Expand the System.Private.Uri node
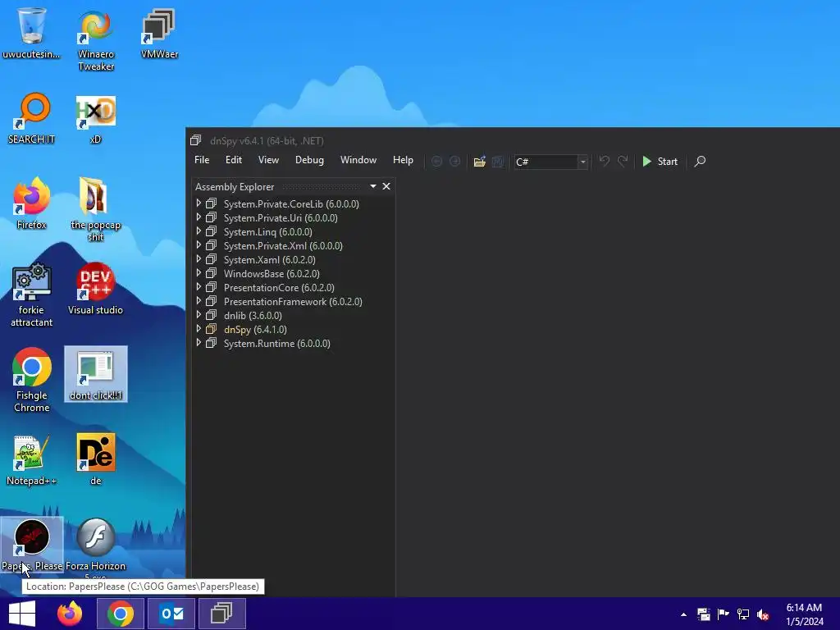 [199, 217]
